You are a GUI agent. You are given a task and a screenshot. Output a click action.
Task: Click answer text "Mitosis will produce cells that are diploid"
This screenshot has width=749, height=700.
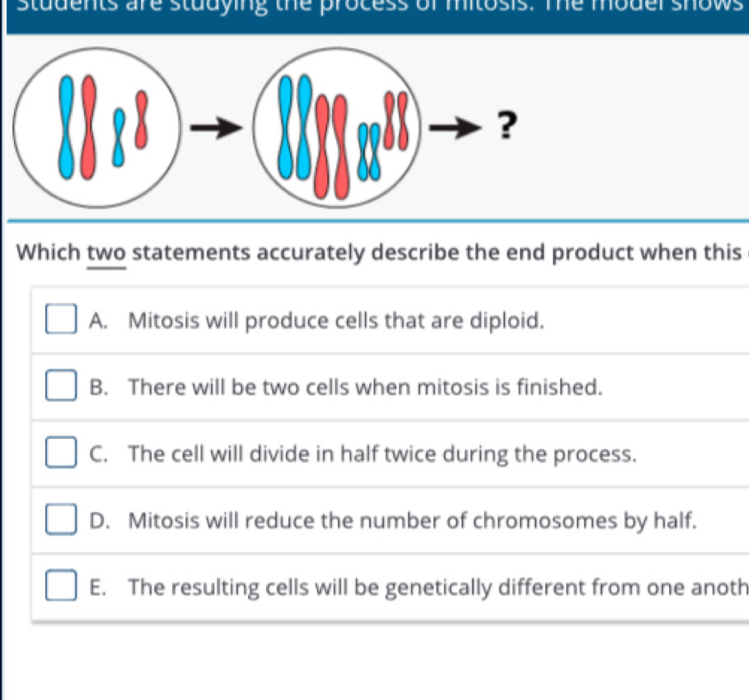point(337,321)
